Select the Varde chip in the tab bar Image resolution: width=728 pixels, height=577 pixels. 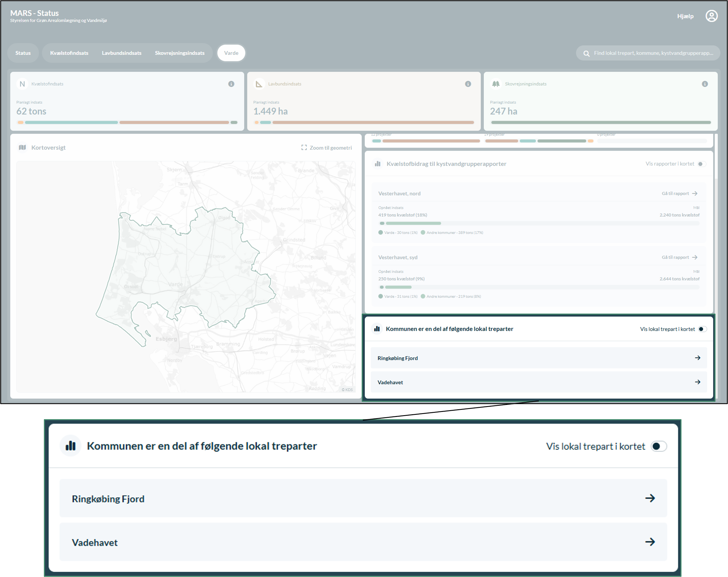231,53
